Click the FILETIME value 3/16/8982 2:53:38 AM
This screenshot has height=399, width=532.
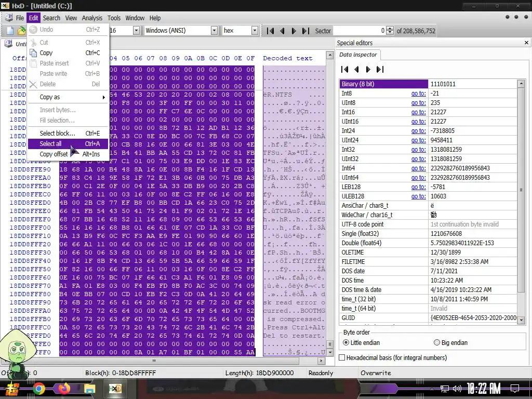coord(459,262)
